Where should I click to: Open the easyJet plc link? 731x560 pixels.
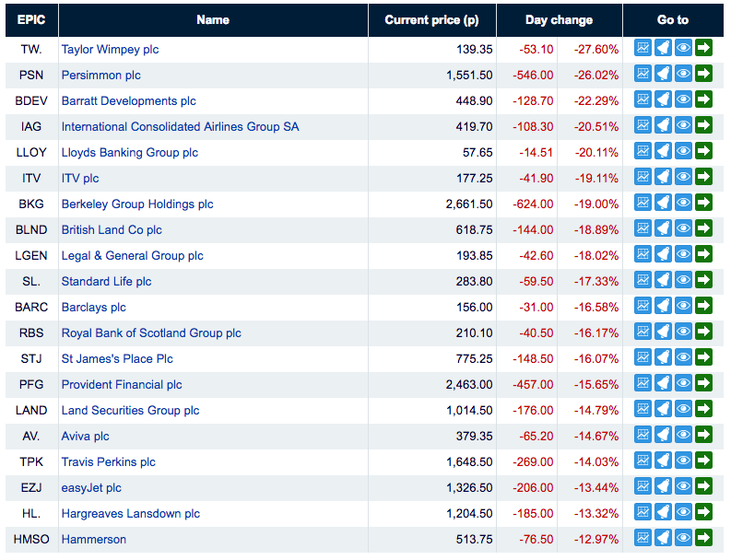pyautogui.click(x=91, y=488)
